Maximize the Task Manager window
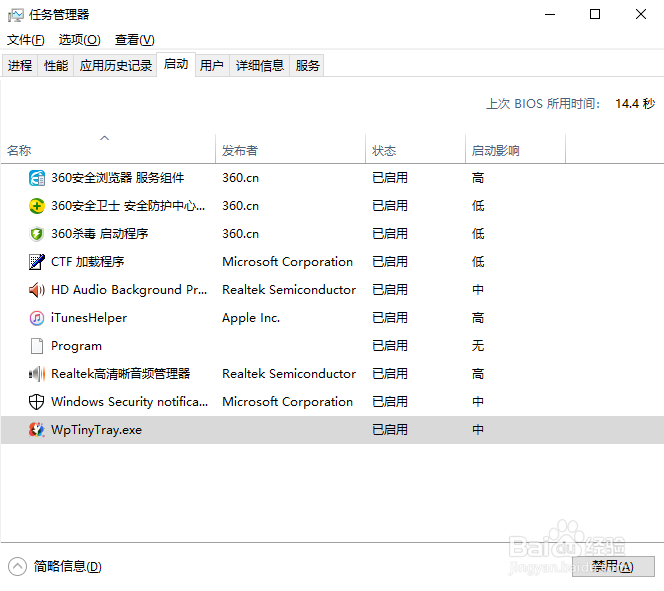The width and height of the screenshot is (664, 591). pyautogui.click(x=595, y=14)
